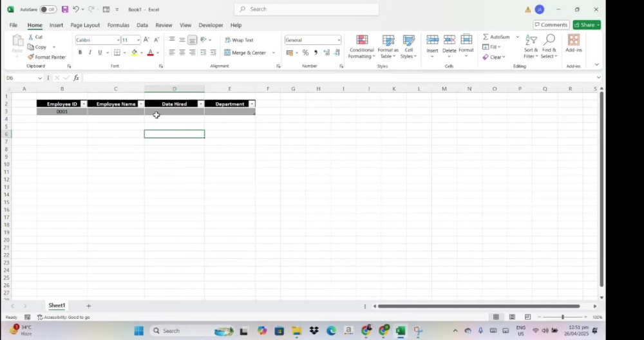Toggle Italic formatting

pos(90,53)
